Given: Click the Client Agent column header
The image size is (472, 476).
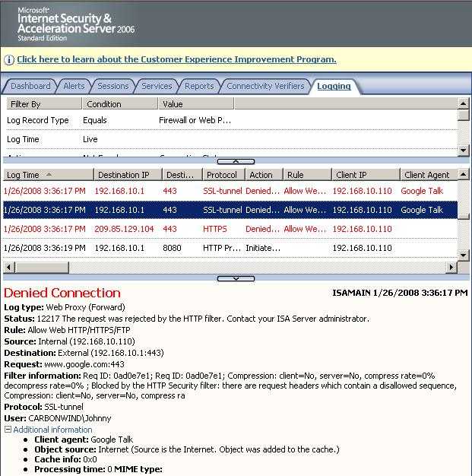Looking at the screenshot, I should pyautogui.click(x=426, y=175).
